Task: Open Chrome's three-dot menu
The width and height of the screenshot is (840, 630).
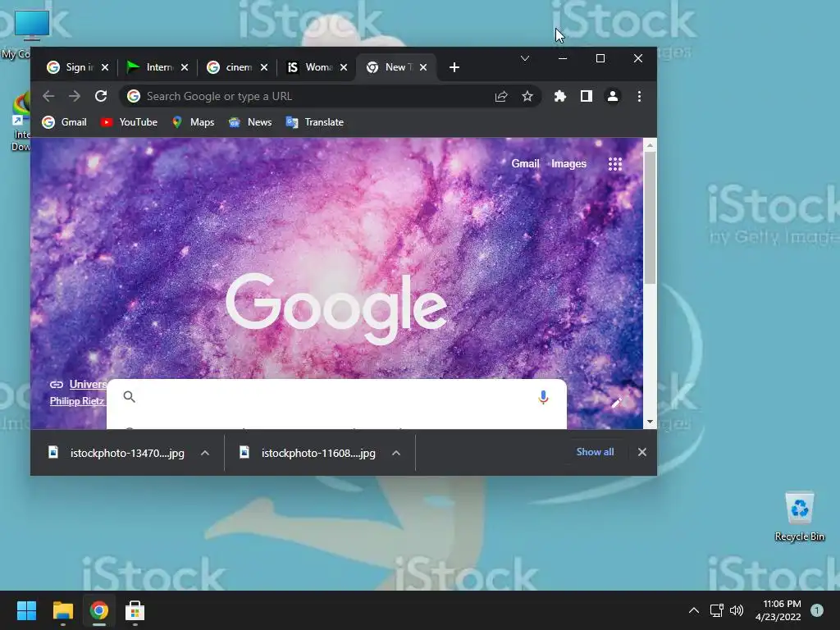Action: (x=639, y=97)
